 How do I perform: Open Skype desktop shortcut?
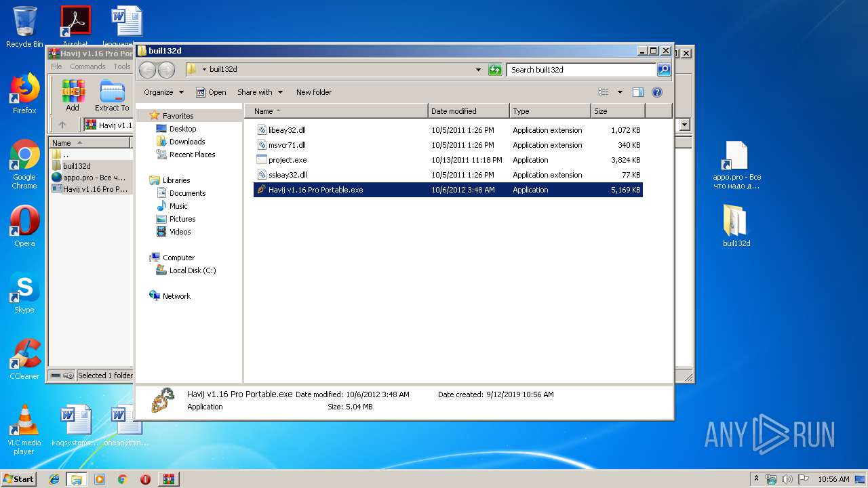coord(24,293)
